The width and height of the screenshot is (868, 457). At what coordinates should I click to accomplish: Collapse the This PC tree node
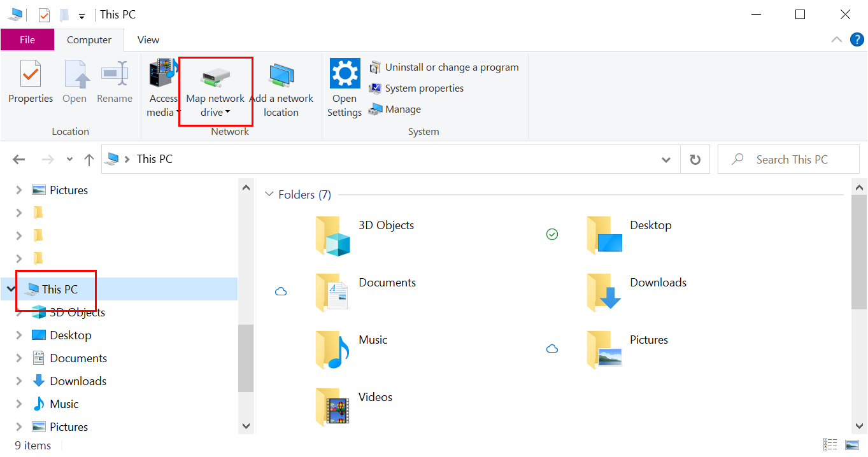(x=10, y=288)
